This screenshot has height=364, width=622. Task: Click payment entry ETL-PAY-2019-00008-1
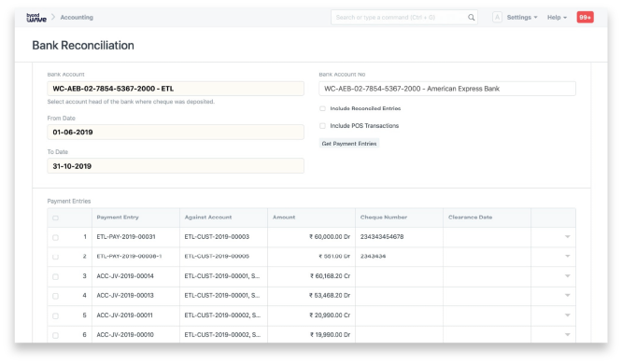point(129,256)
